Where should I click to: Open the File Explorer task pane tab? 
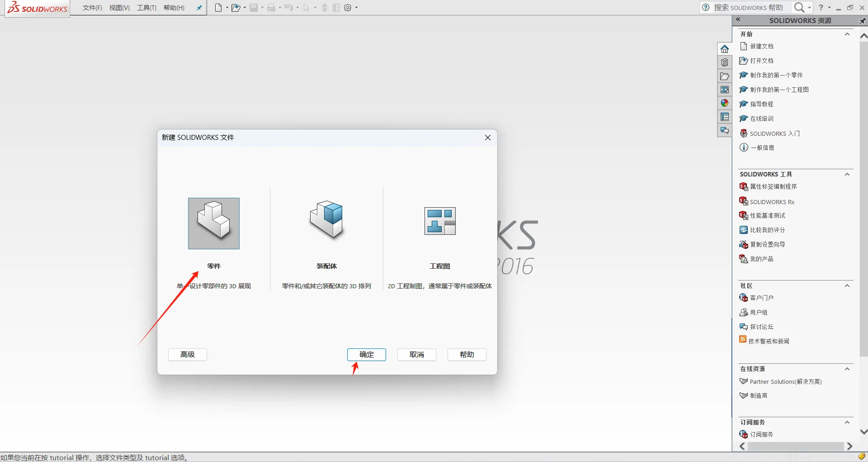point(725,76)
